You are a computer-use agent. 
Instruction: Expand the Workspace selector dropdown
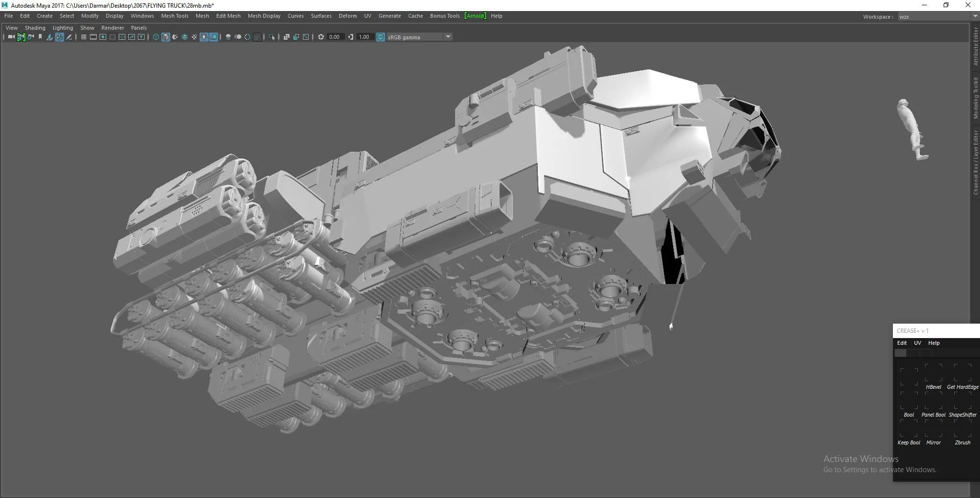click(x=975, y=16)
